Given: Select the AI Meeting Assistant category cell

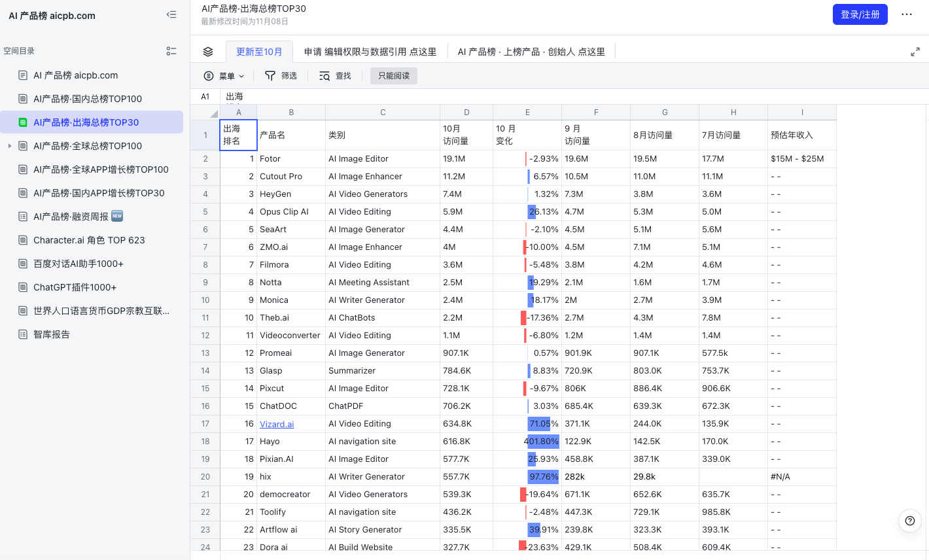Looking at the screenshot, I should coord(383,283).
